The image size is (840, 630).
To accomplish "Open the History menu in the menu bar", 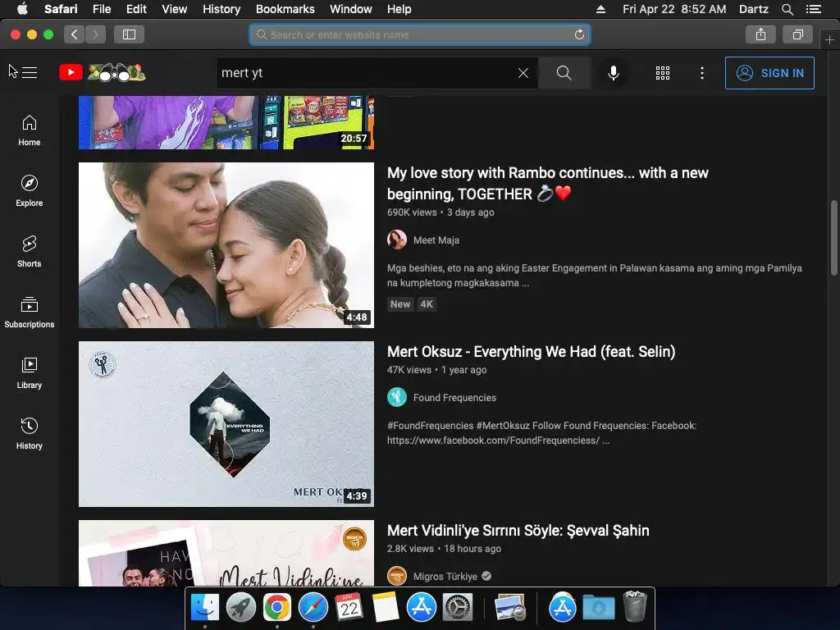I will coord(221,9).
